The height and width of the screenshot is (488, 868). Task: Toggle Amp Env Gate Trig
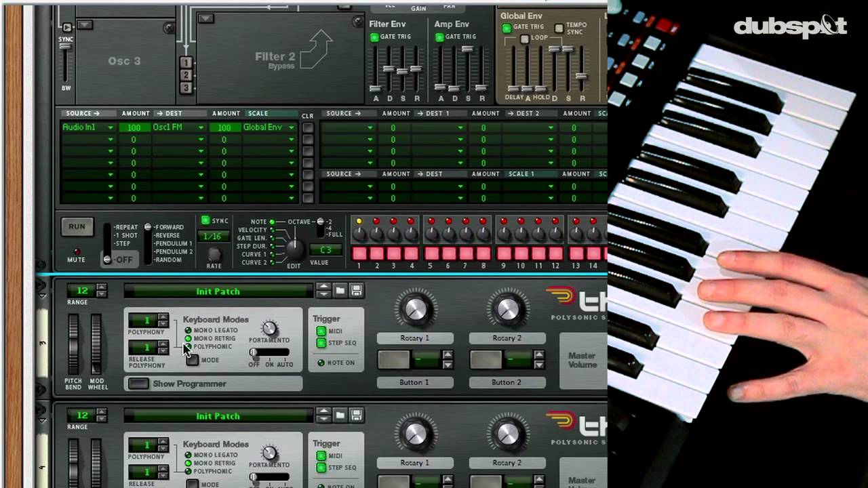[x=439, y=37]
